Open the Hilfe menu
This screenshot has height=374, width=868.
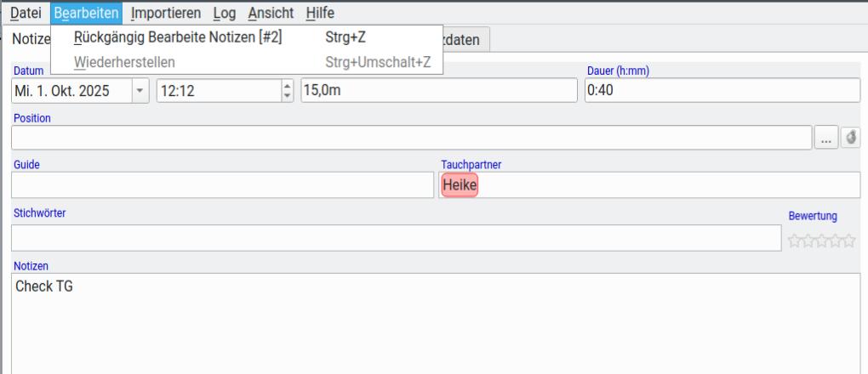click(x=320, y=13)
